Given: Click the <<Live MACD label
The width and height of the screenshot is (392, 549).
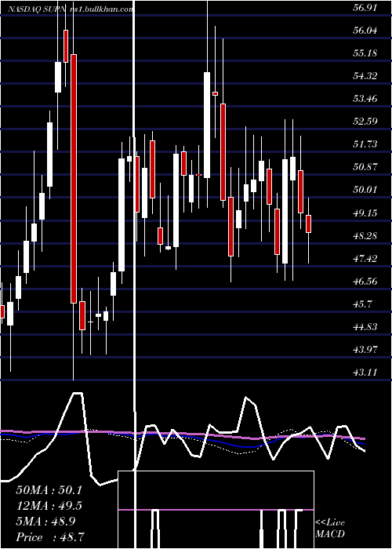Looking at the screenshot, I should point(330,529).
